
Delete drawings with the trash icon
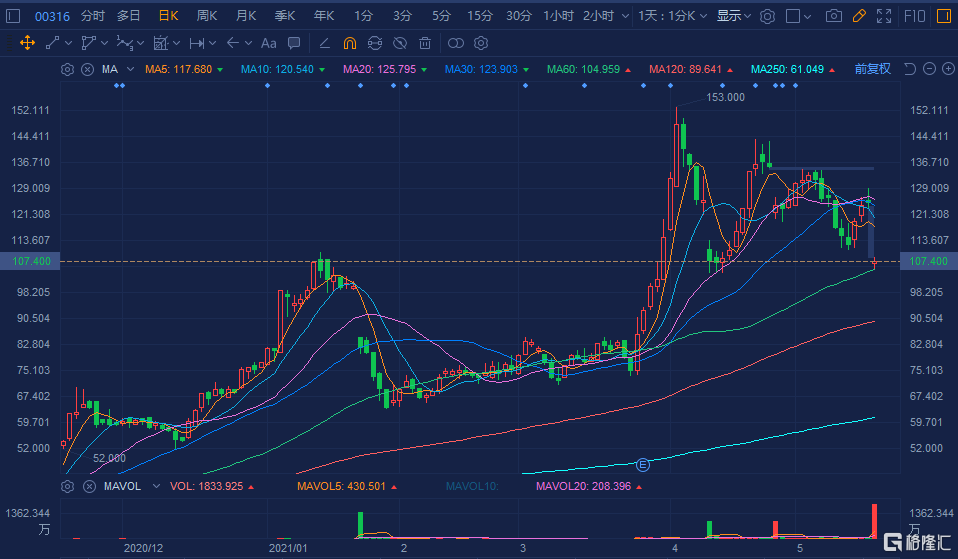(425, 43)
